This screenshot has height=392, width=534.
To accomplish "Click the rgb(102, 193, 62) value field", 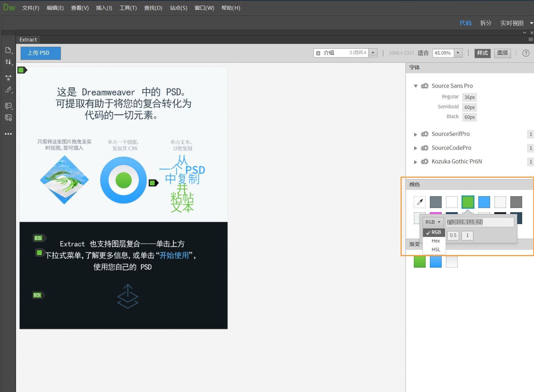I will [480, 222].
